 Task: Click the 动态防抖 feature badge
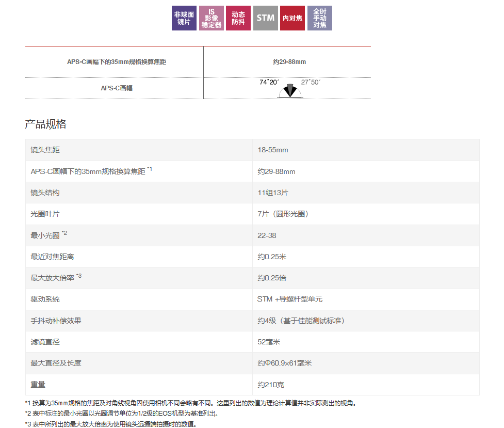click(238, 18)
